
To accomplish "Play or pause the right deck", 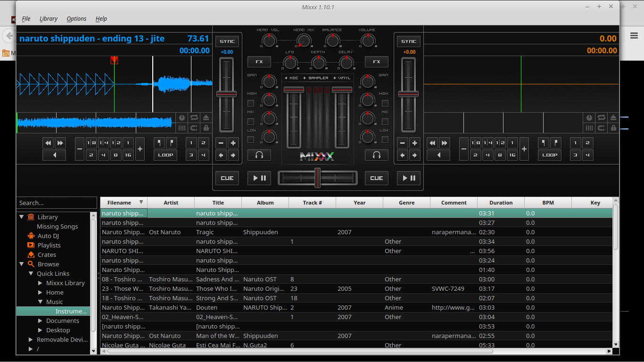I will (x=409, y=178).
